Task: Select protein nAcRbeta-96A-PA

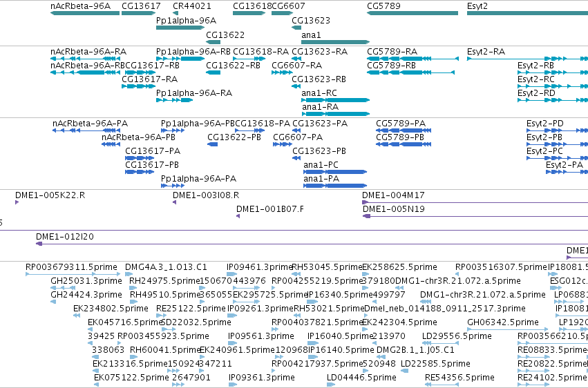Action: pyautogui.click(x=86, y=130)
